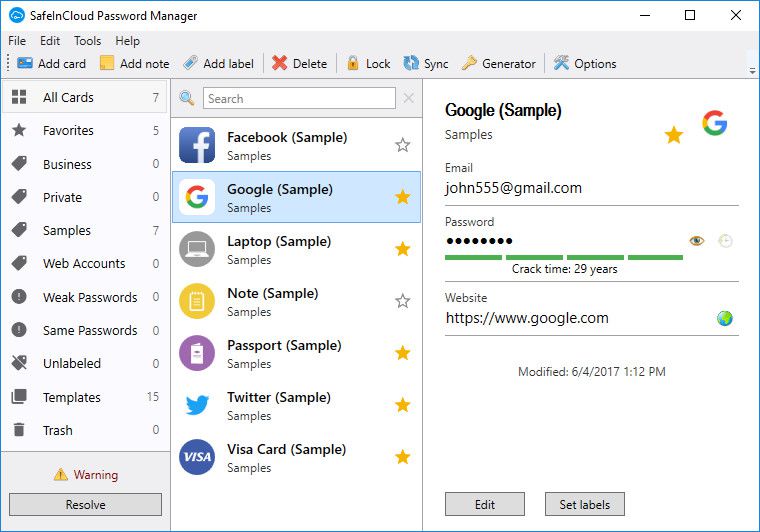Click the password history clock icon
This screenshot has width=760, height=532.
tap(725, 241)
